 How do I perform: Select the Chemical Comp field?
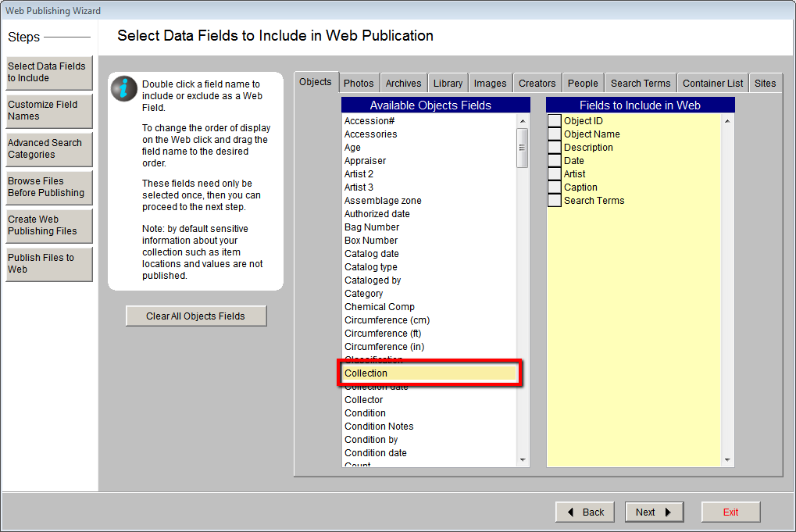(x=429, y=306)
